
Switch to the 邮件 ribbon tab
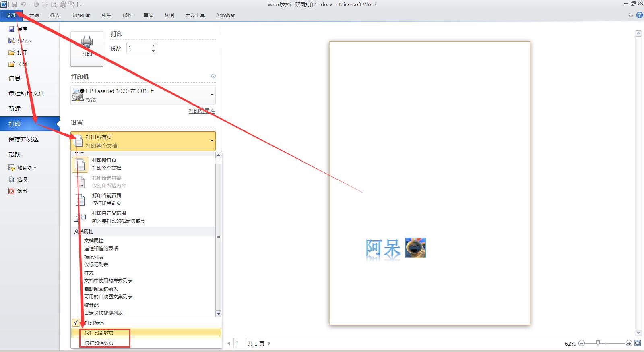(127, 15)
